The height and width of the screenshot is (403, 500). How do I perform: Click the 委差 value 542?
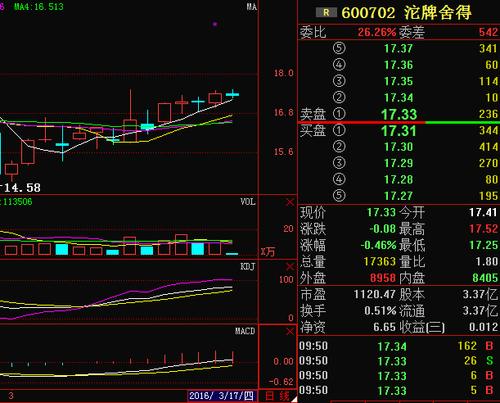(x=488, y=32)
